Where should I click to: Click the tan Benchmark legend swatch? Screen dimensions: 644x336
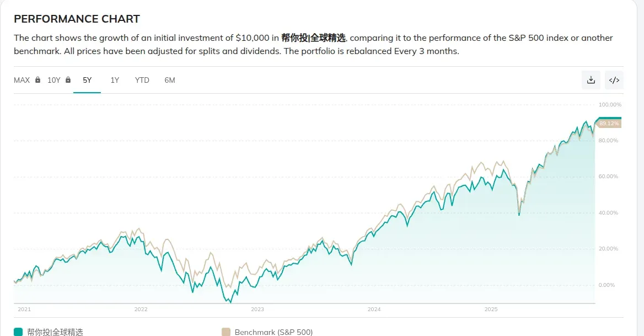tap(226, 332)
